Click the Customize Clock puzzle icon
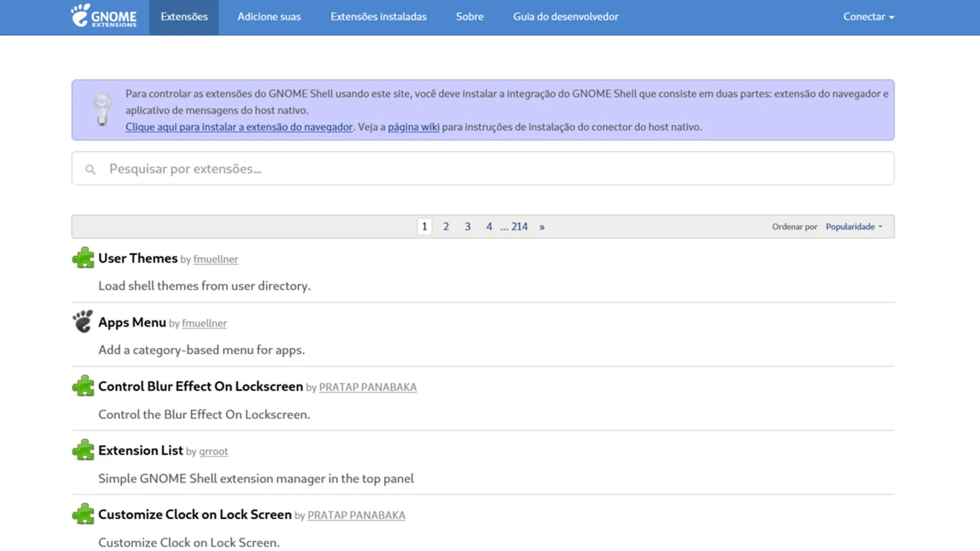The image size is (980, 551). [x=83, y=514]
